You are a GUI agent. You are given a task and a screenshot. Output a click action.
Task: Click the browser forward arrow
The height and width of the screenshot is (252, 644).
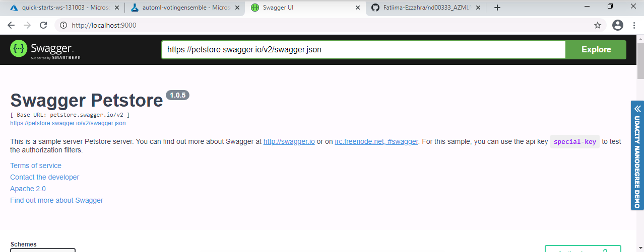(27, 25)
